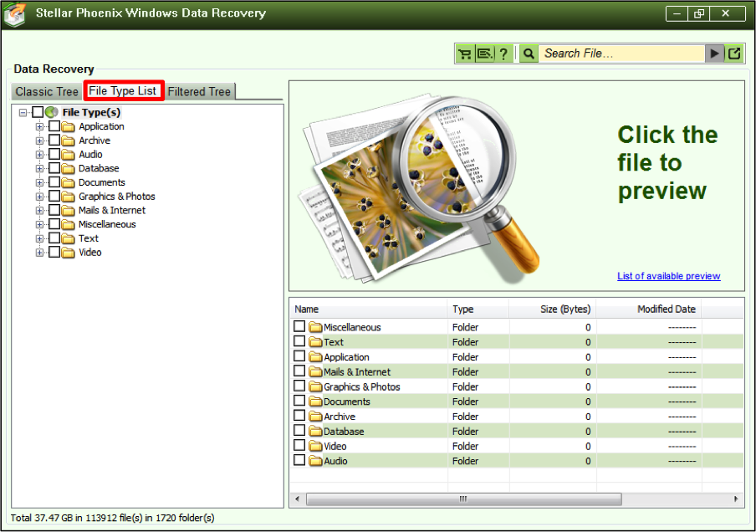Viewport: 756px width, 532px height.
Task: Click the Database folder icon in tree
Action: pyautogui.click(x=68, y=169)
